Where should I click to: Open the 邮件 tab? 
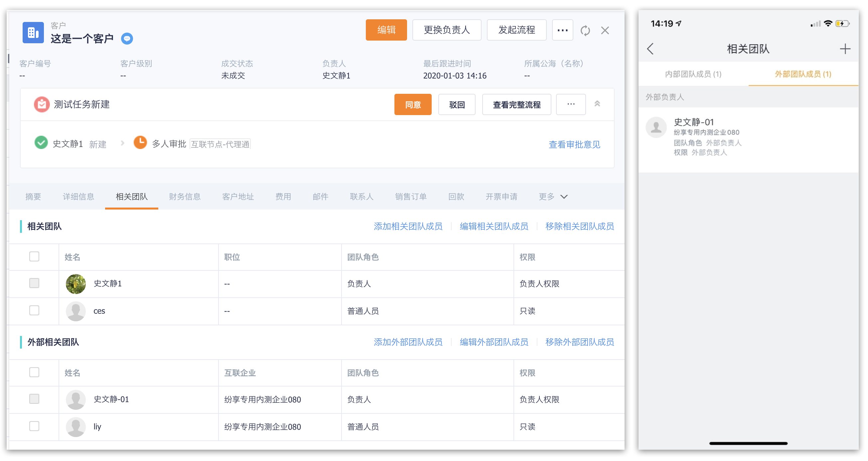pos(320,197)
